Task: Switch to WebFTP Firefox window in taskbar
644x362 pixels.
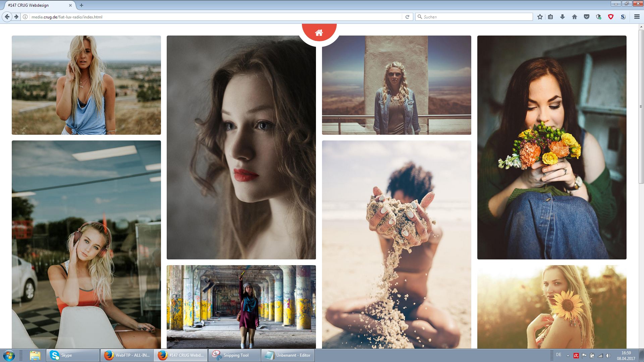Action: pos(127,355)
